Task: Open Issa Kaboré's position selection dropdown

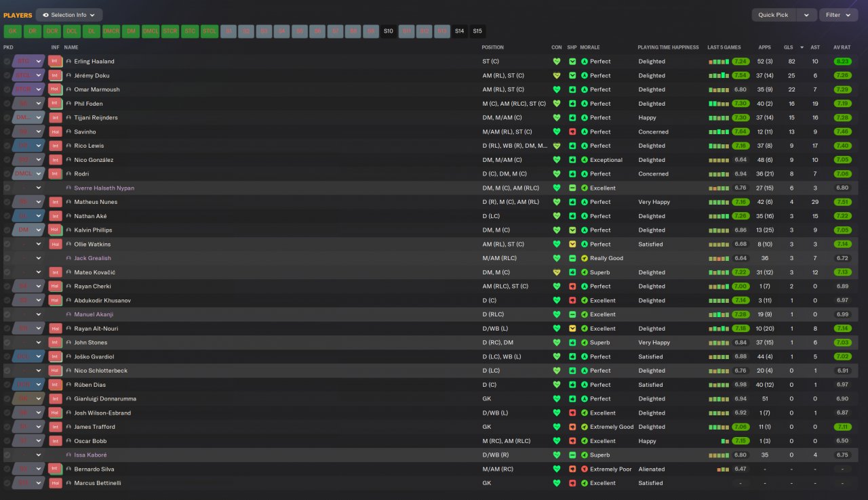Action: (x=39, y=455)
